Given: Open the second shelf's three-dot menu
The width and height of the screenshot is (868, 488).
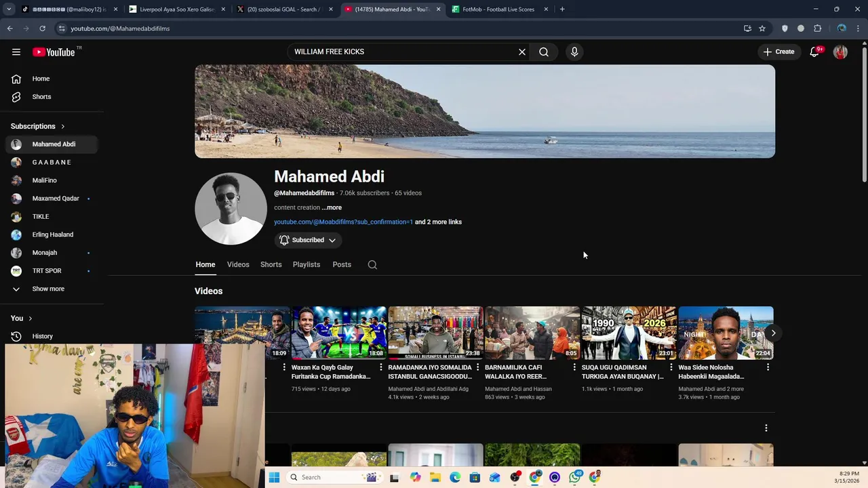Looking at the screenshot, I should click(x=766, y=428).
